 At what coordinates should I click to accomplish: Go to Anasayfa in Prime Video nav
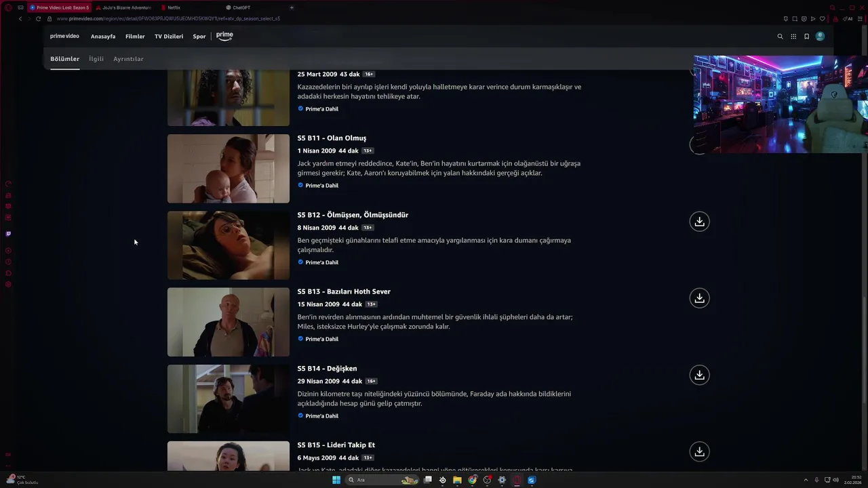click(x=103, y=37)
